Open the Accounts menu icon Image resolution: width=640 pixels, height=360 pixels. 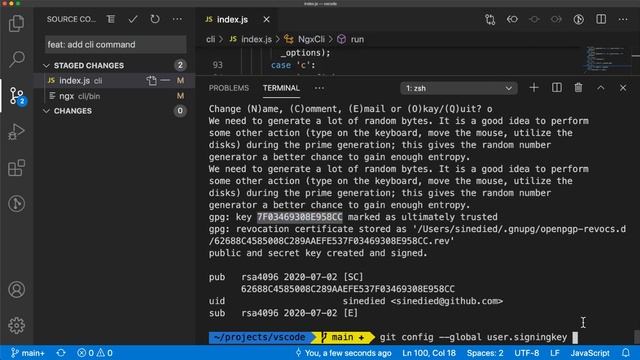(16, 289)
